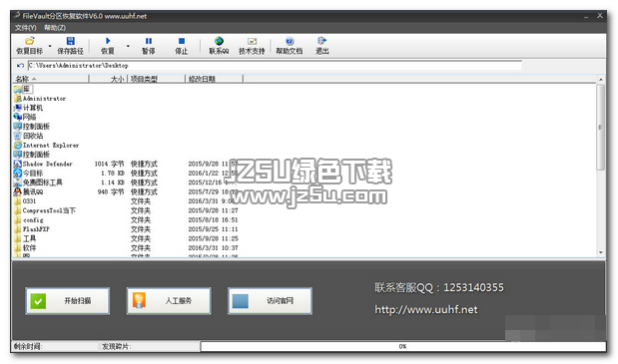Select the 库 libraries item

coord(23,89)
